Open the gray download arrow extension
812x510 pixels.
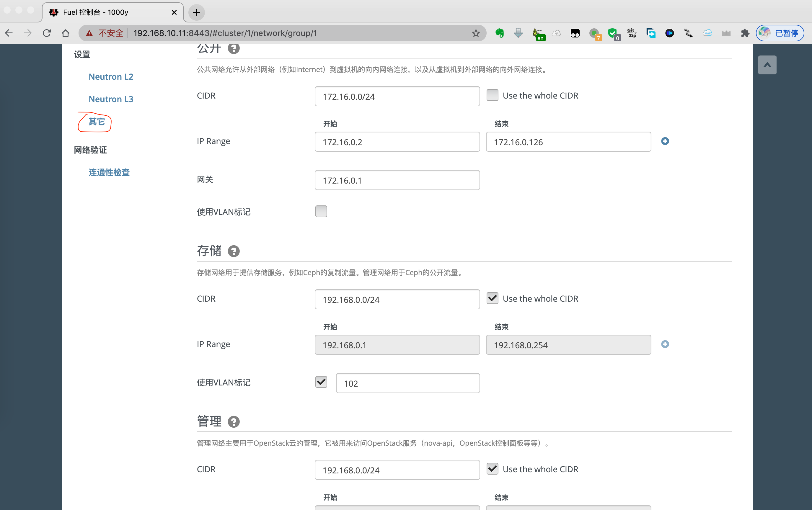tap(518, 33)
